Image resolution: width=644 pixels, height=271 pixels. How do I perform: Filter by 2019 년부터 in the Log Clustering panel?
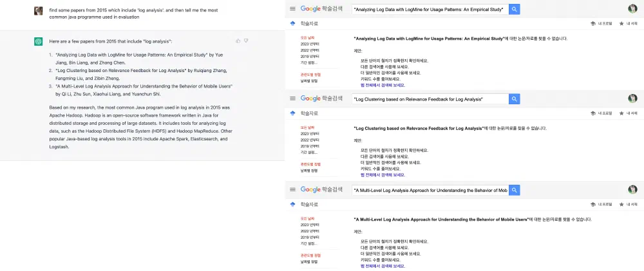point(308,146)
